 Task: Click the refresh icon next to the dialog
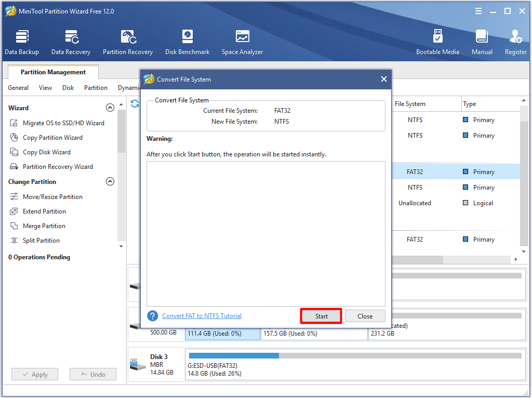click(135, 104)
